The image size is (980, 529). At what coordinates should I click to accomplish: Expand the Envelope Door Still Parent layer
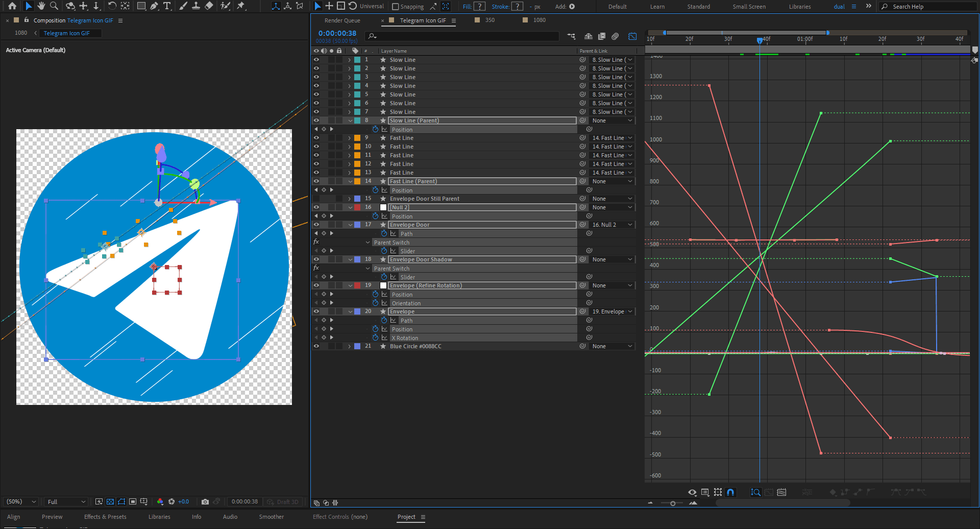[350, 199]
